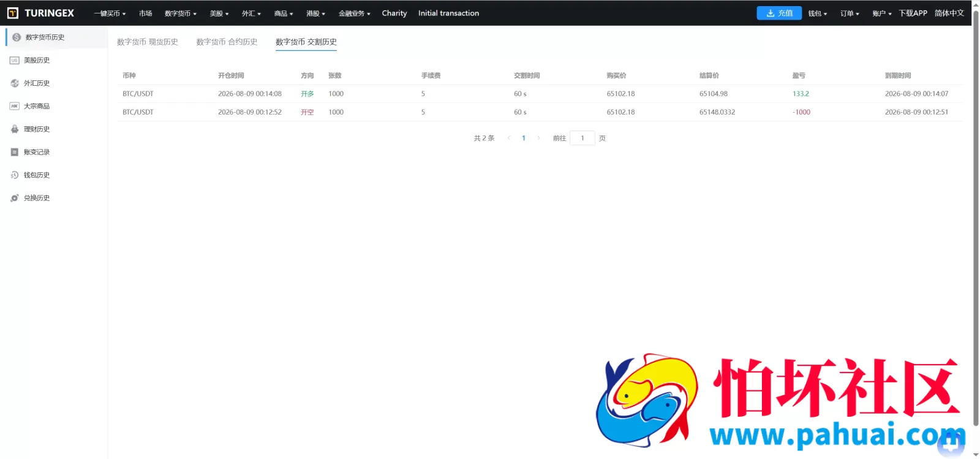980x459 pixels.
Task: Click the 外汇历史 globe icon
Action: (x=15, y=83)
